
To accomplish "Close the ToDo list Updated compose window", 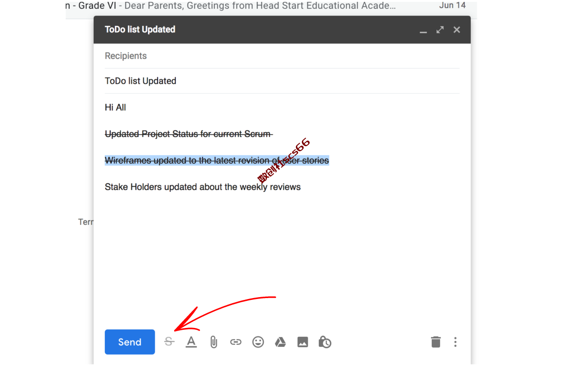I will [x=457, y=29].
